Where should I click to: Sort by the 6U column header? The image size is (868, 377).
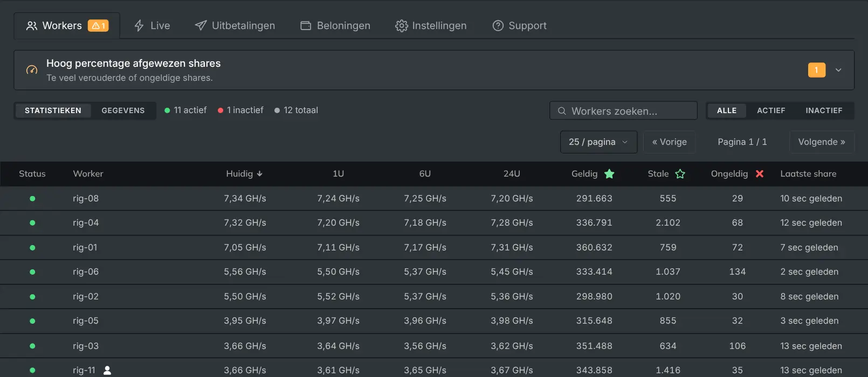pos(425,174)
